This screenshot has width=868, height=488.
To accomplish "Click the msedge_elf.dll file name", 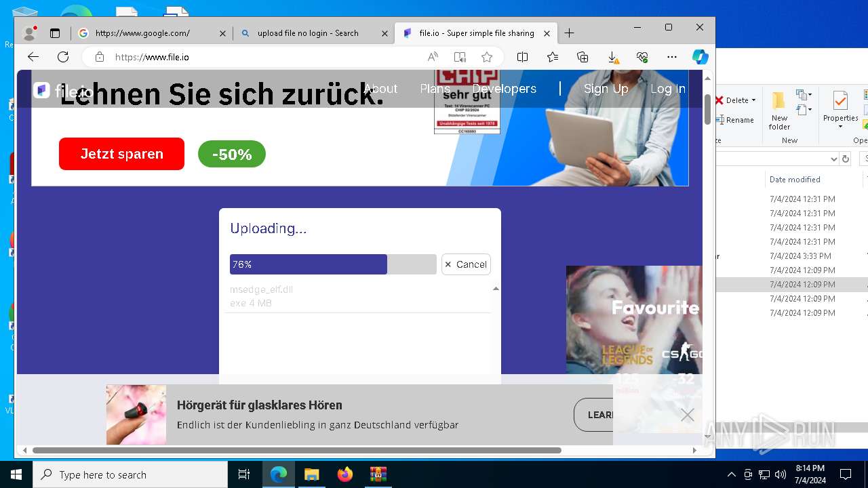I will click(x=261, y=289).
